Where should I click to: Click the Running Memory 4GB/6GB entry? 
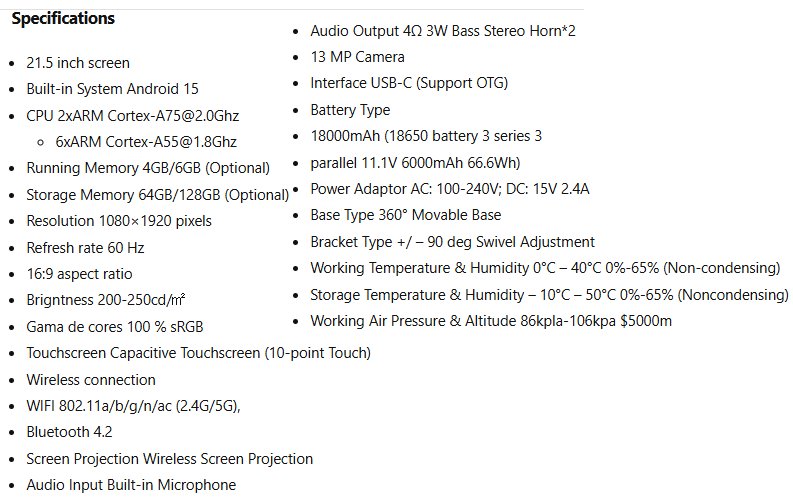point(148,168)
